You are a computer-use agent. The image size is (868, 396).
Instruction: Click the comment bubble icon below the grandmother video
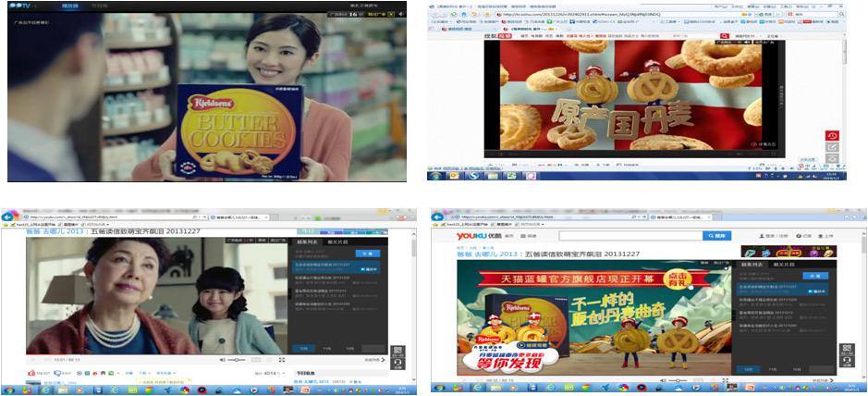coord(57,373)
